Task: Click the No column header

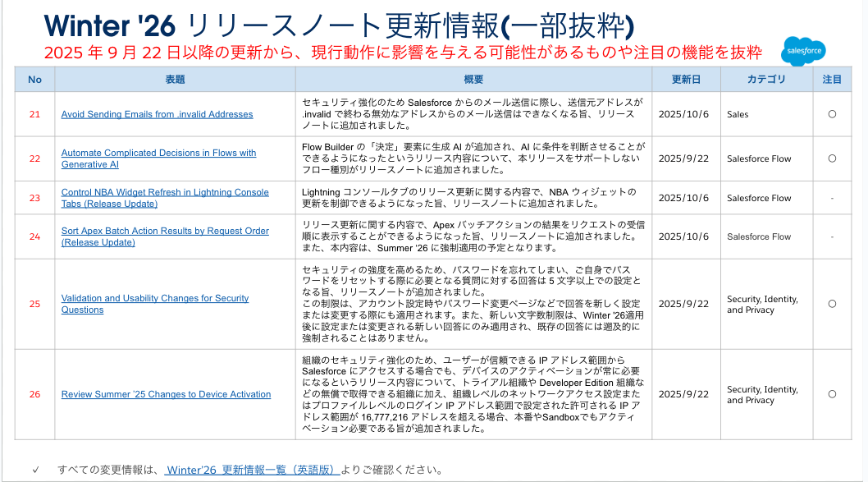Action: point(35,79)
